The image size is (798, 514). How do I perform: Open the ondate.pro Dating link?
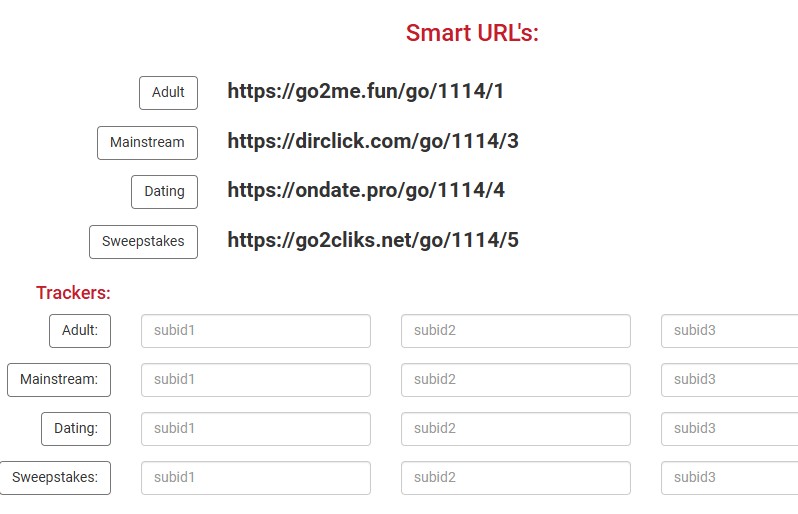[365, 191]
